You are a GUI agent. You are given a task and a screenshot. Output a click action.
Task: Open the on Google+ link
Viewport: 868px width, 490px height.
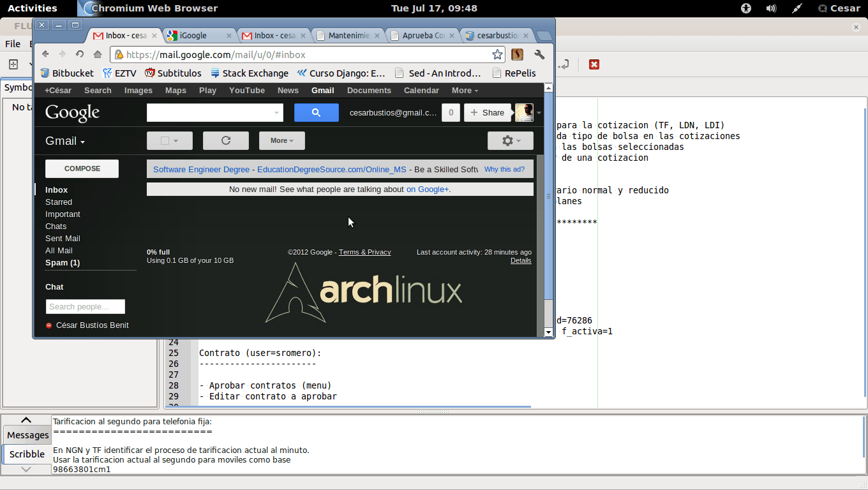click(x=428, y=189)
